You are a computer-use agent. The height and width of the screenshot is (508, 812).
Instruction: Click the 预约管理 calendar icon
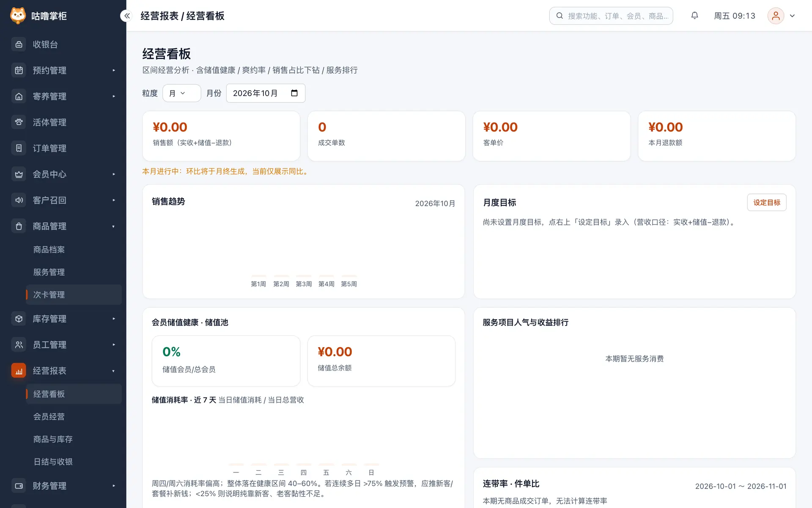[19, 70]
